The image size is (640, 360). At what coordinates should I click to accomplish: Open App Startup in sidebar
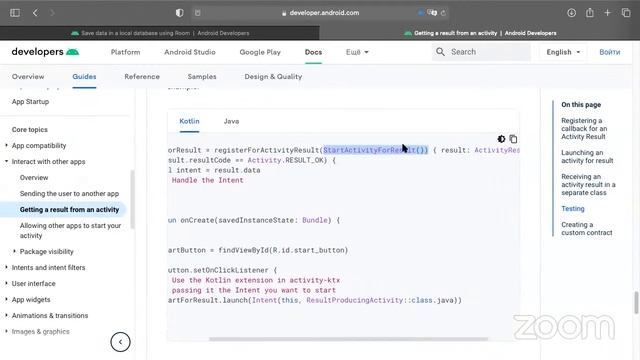point(30,101)
